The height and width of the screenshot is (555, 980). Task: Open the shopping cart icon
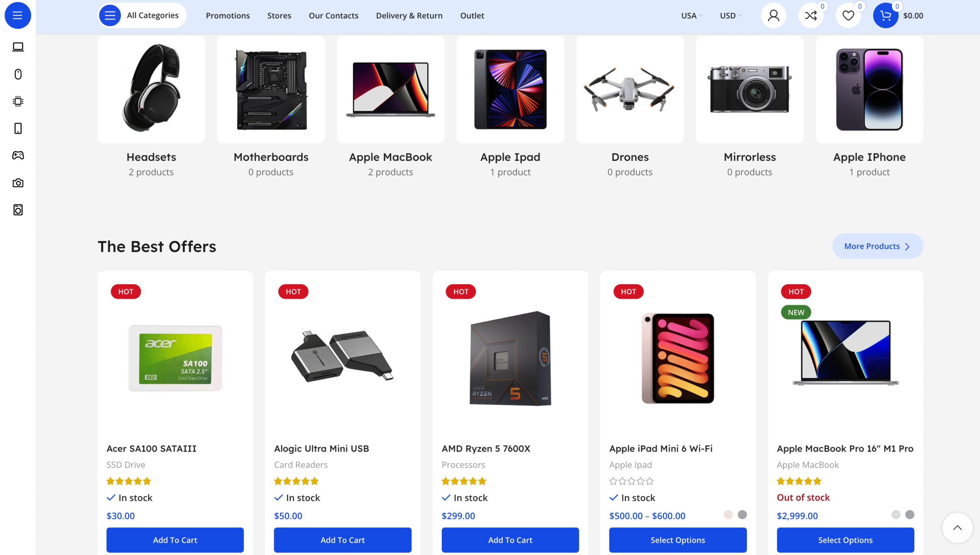coord(885,16)
